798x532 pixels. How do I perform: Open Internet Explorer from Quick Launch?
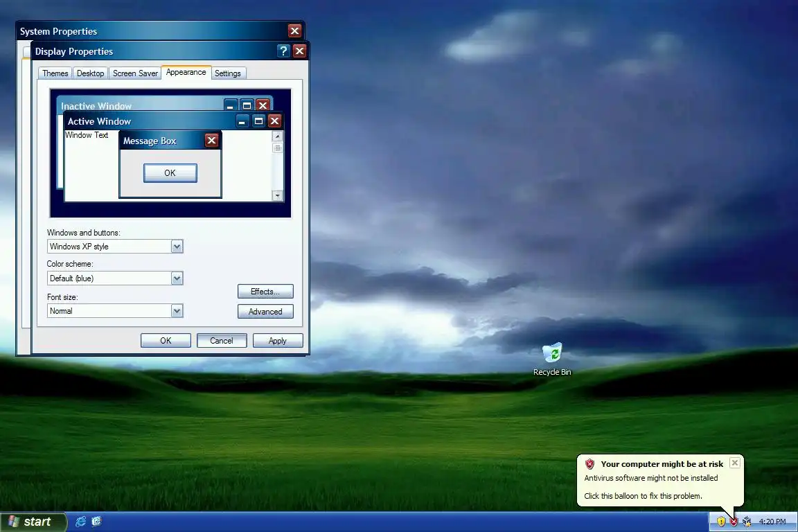point(80,522)
